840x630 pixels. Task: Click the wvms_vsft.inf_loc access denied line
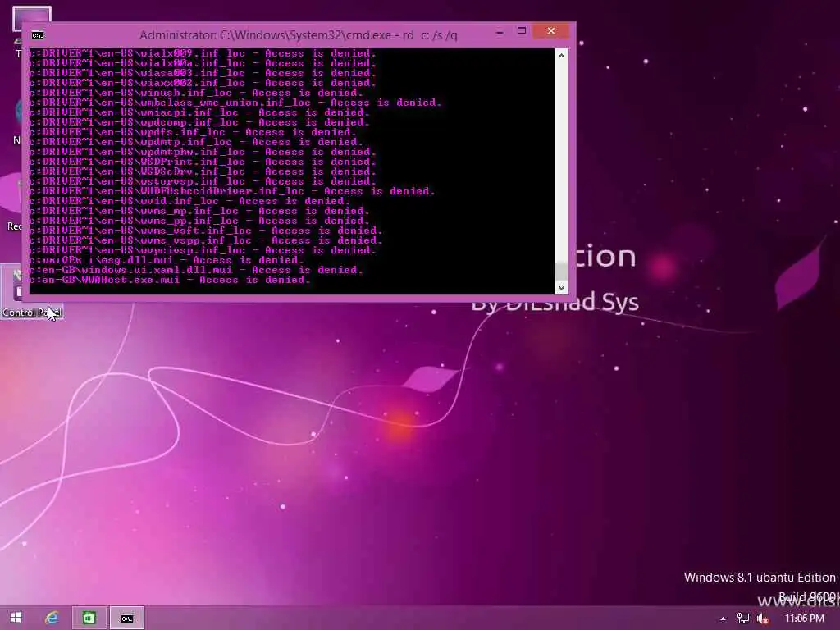206,231
